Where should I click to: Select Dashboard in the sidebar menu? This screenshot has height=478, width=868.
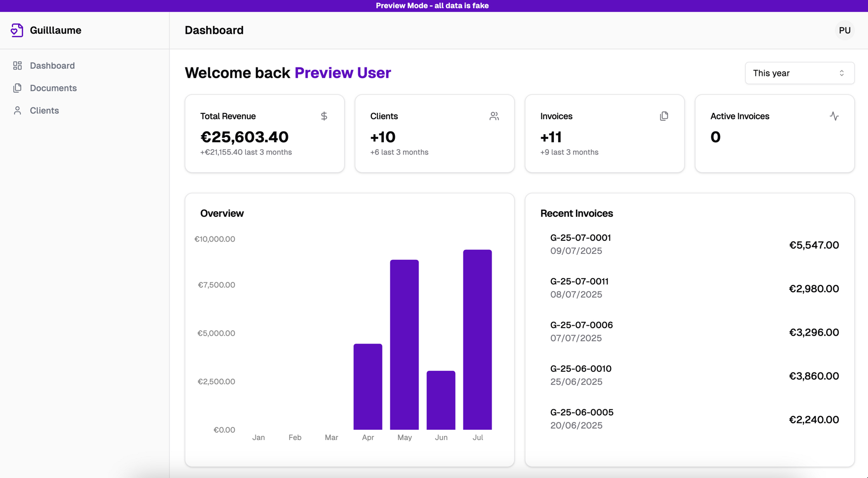[52, 66]
